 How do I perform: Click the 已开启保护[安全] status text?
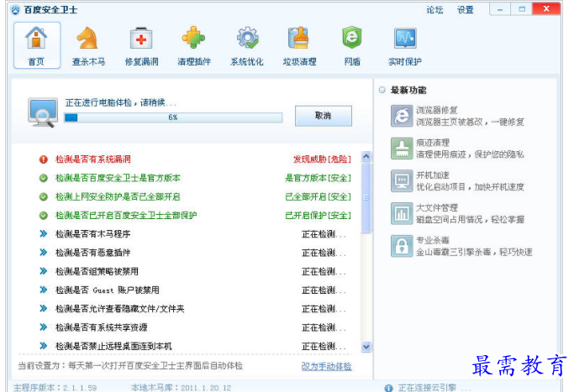coord(318,216)
